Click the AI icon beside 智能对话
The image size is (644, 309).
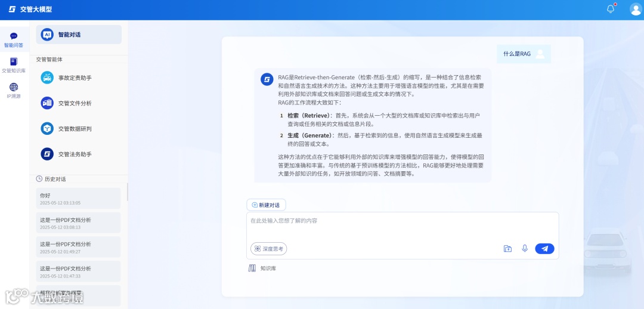[47, 35]
